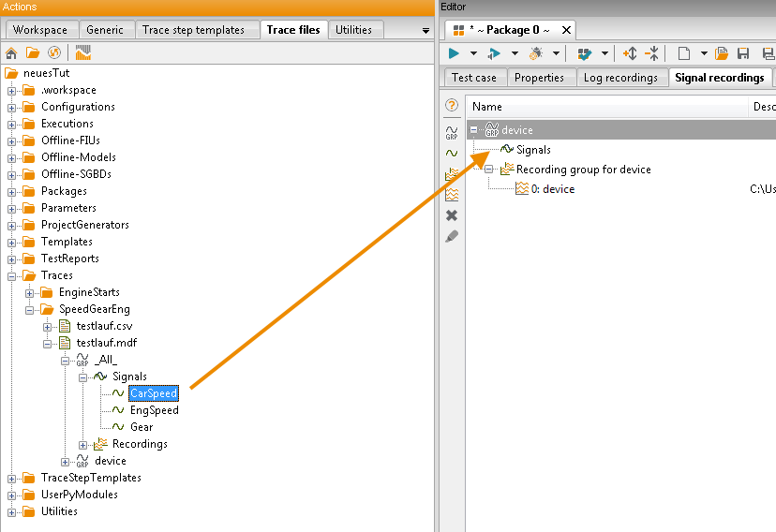776x532 pixels.
Task: Select the Gear signal in tree
Action: (x=142, y=427)
